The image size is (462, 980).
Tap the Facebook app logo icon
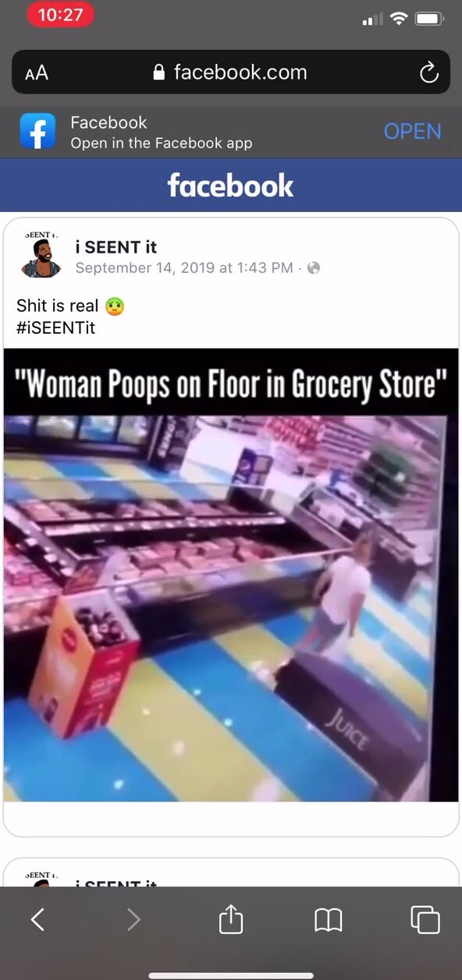click(38, 132)
